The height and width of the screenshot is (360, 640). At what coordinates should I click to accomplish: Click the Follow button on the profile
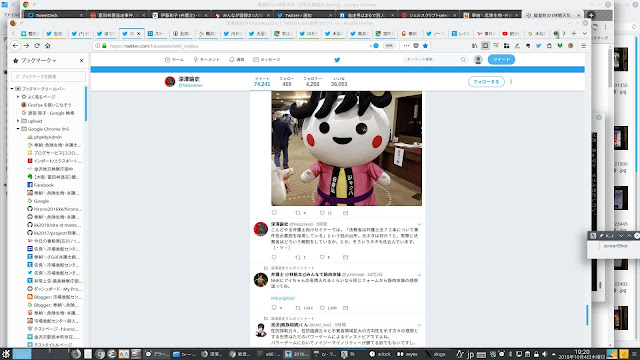click(x=486, y=82)
